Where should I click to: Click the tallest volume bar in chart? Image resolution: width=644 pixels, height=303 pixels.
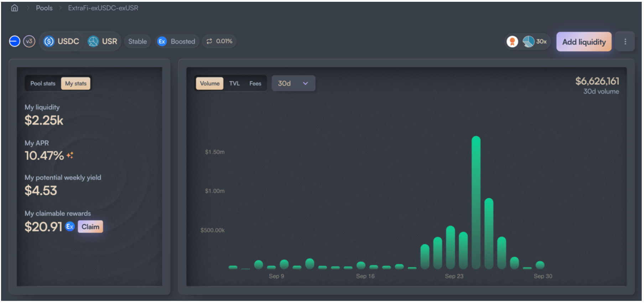[476, 202]
